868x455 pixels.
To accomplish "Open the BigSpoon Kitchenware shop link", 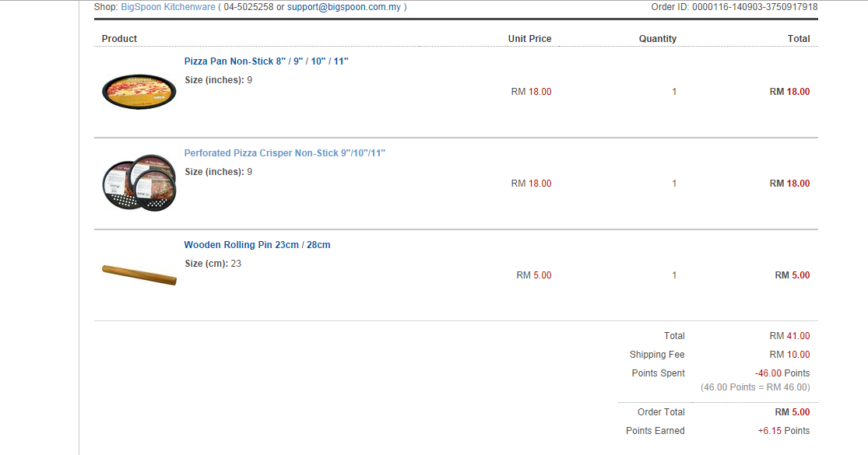I will (168, 7).
